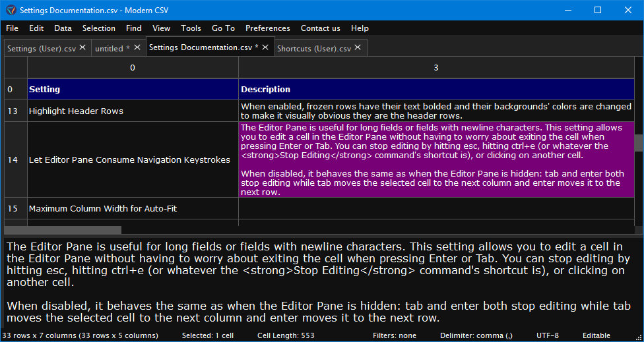
Task: Click the purple highlighted description cell in row 14
Action: click(436, 159)
